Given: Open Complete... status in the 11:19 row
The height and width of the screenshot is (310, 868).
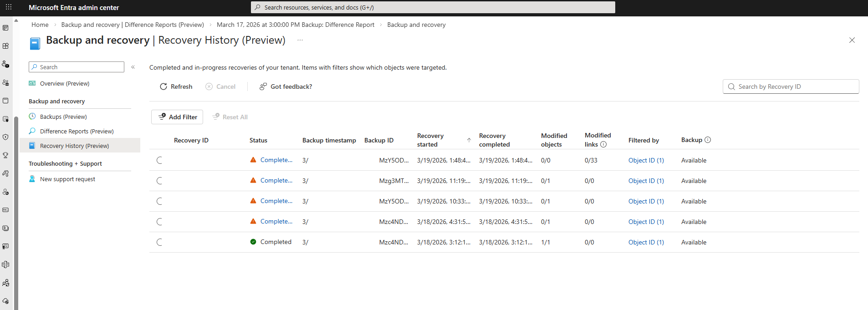Looking at the screenshot, I should coord(276,180).
